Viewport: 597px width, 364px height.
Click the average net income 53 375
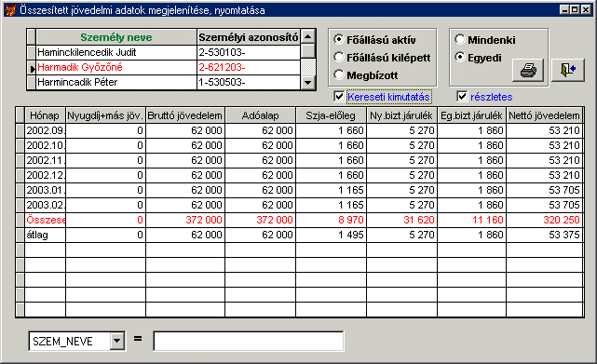pyautogui.click(x=544, y=235)
